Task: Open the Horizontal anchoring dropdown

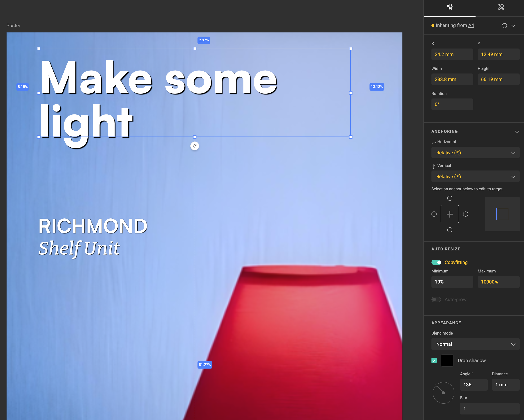Action: tap(475, 153)
